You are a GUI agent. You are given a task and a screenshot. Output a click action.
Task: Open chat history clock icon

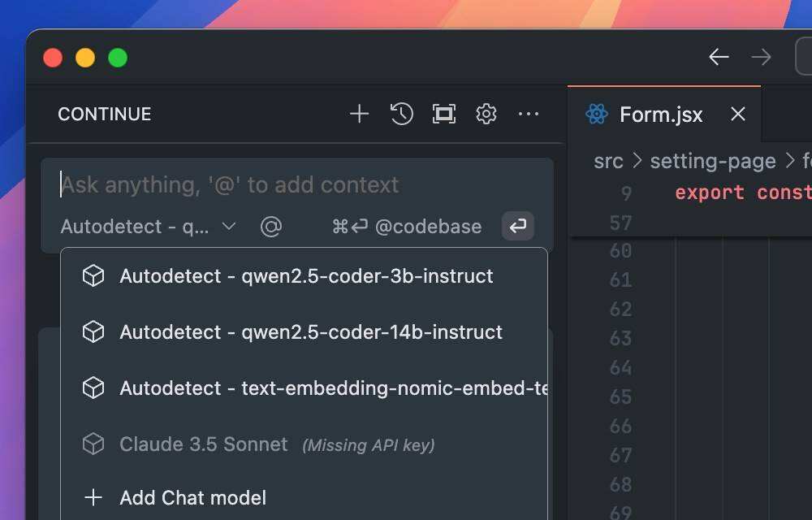(402, 114)
